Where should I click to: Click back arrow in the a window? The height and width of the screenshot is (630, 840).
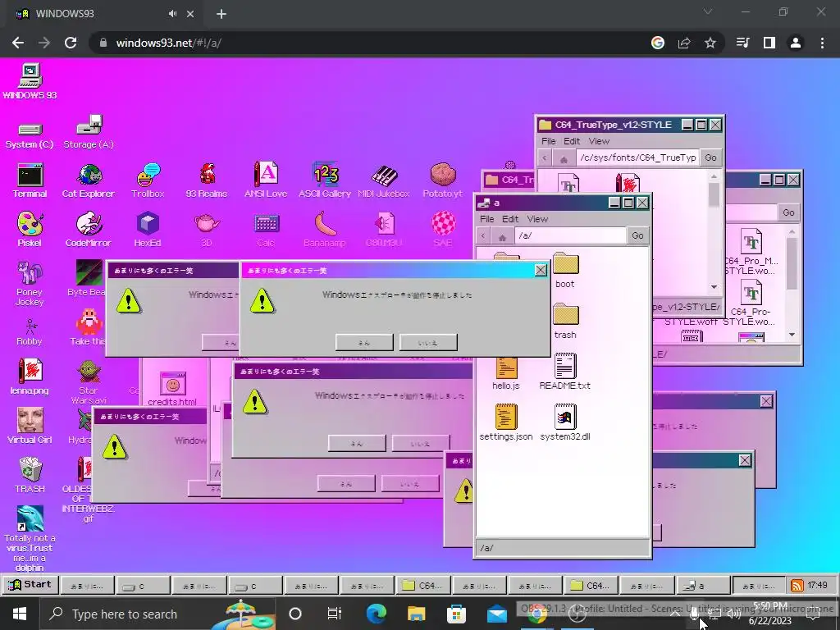[x=483, y=235]
